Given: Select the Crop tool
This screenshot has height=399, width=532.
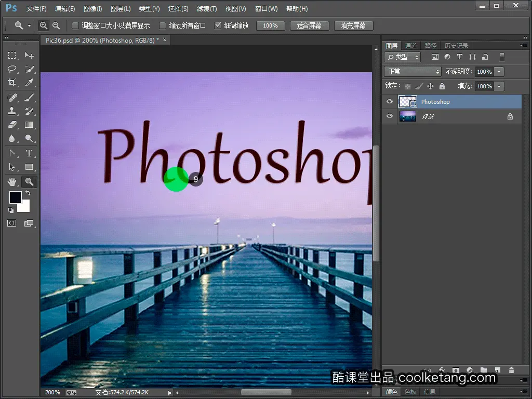Looking at the screenshot, I should click(x=12, y=83).
